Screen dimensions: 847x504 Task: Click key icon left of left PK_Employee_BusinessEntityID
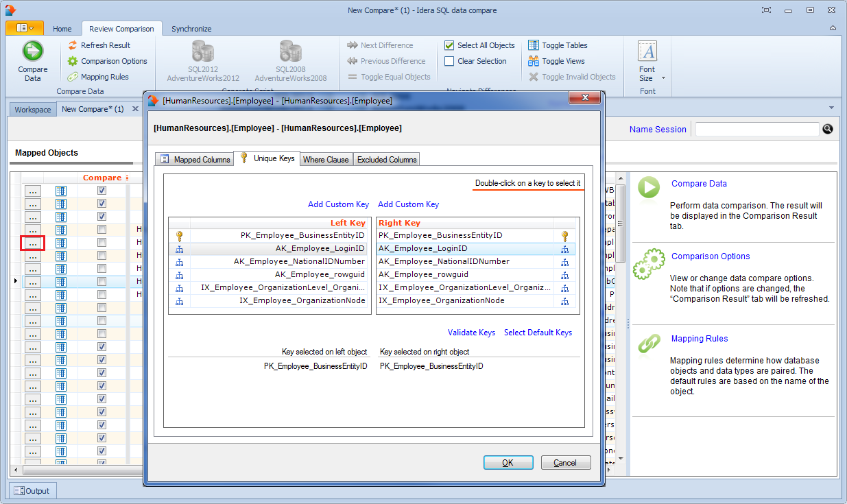[180, 235]
